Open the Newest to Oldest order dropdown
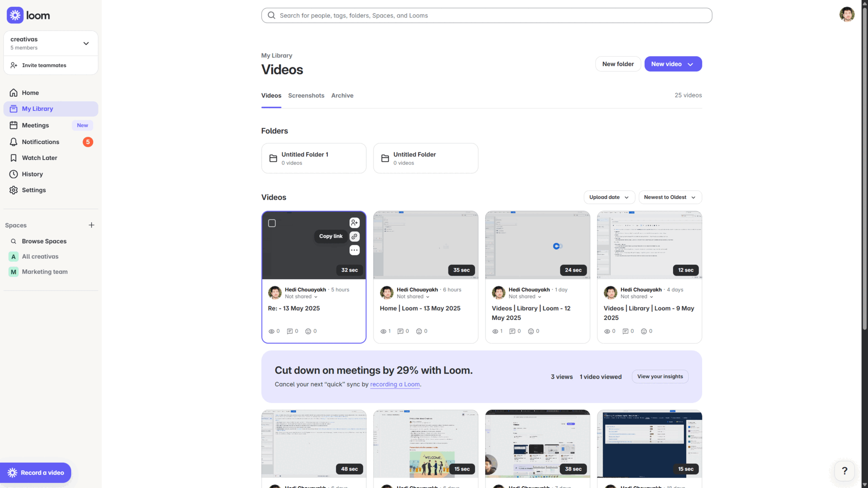Screen dimensions: 868x488 [670, 197]
